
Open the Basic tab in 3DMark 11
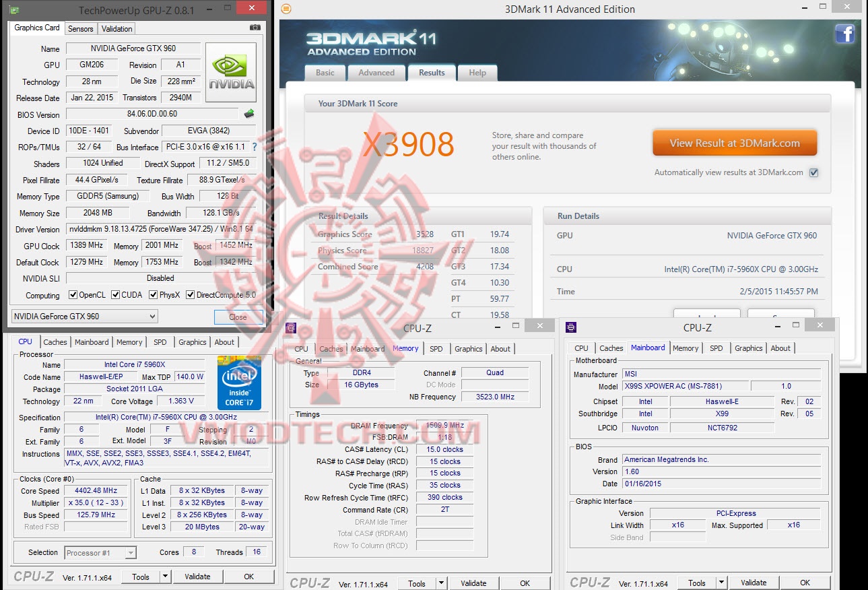(x=325, y=73)
